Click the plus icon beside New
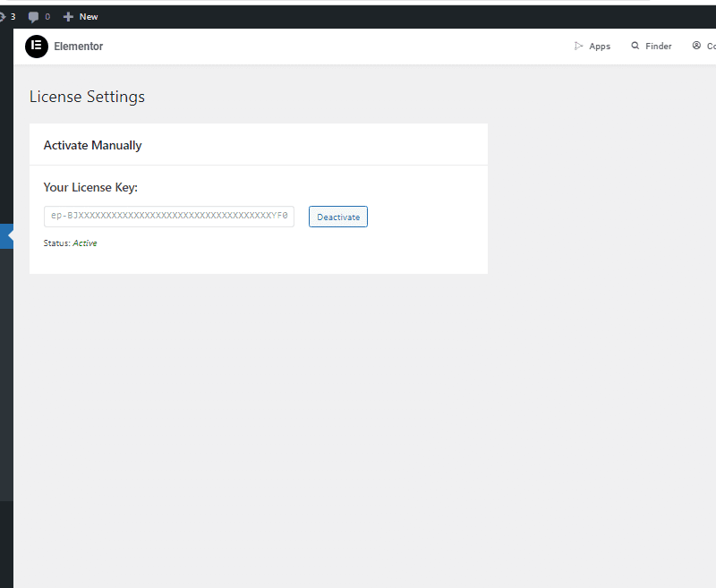The image size is (716, 588). [x=68, y=17]
